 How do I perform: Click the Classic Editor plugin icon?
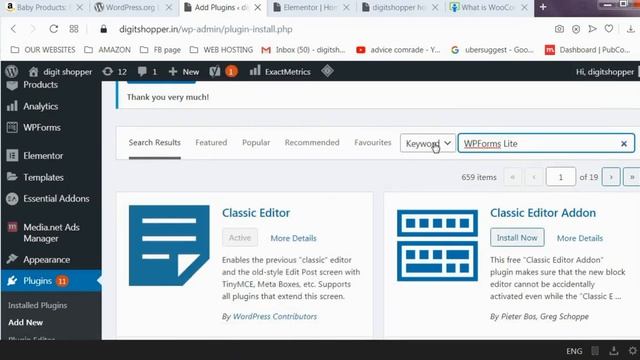[169, 245]
